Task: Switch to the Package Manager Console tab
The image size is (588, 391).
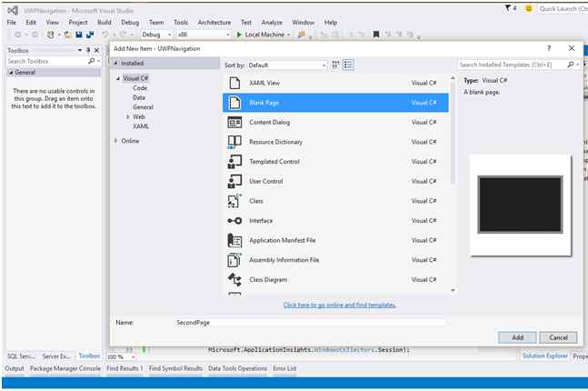Action: (x=65, y=368)
